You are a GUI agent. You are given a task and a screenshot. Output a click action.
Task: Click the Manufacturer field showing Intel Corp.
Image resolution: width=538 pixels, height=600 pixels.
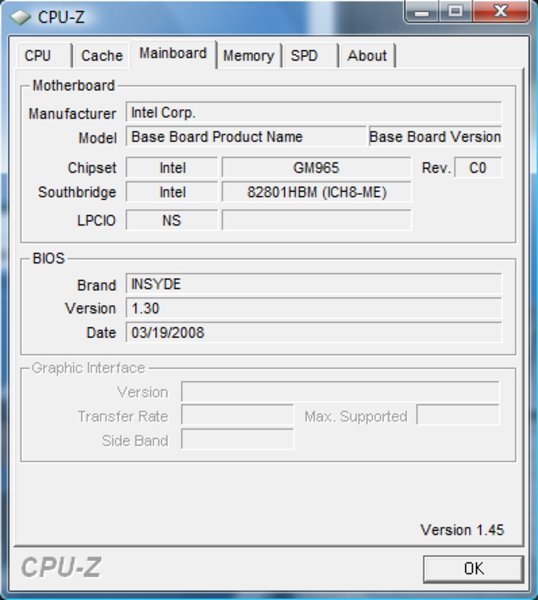pyautogui.click(x=314, y=113)
